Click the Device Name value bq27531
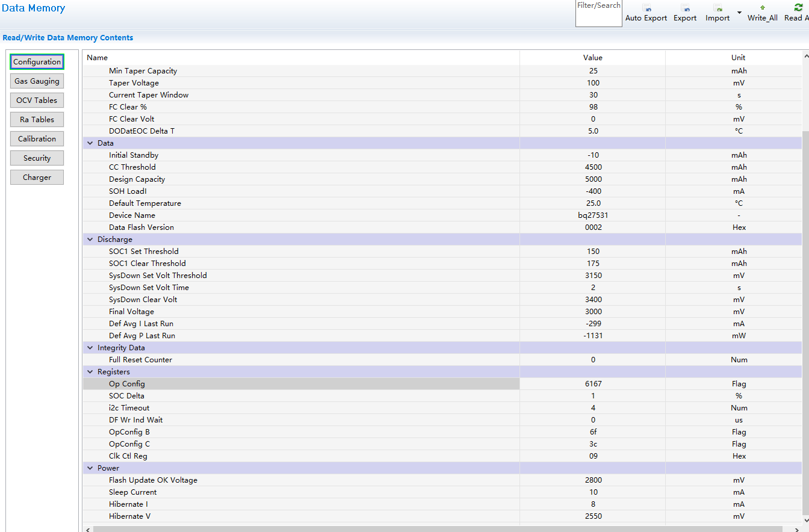Screen dimensions: 809x532 [x=593, y=215]
